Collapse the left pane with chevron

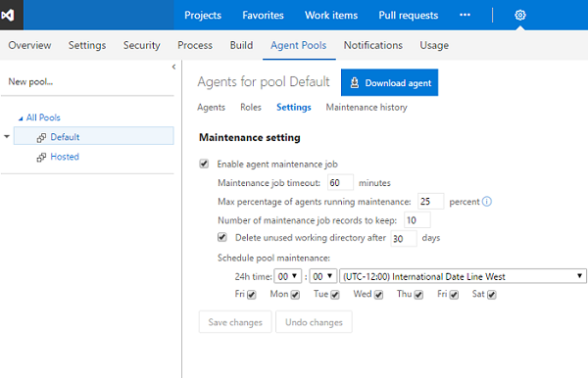point(173,67)
